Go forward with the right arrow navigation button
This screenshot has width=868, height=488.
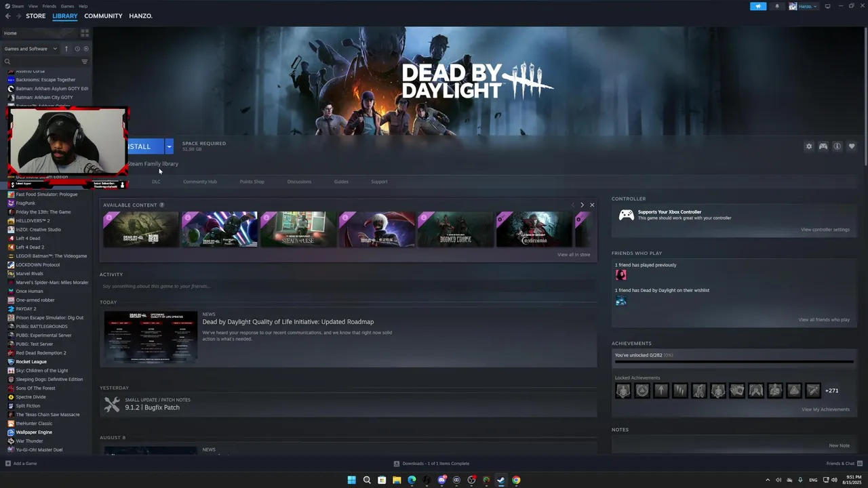[x=18, y=16]
